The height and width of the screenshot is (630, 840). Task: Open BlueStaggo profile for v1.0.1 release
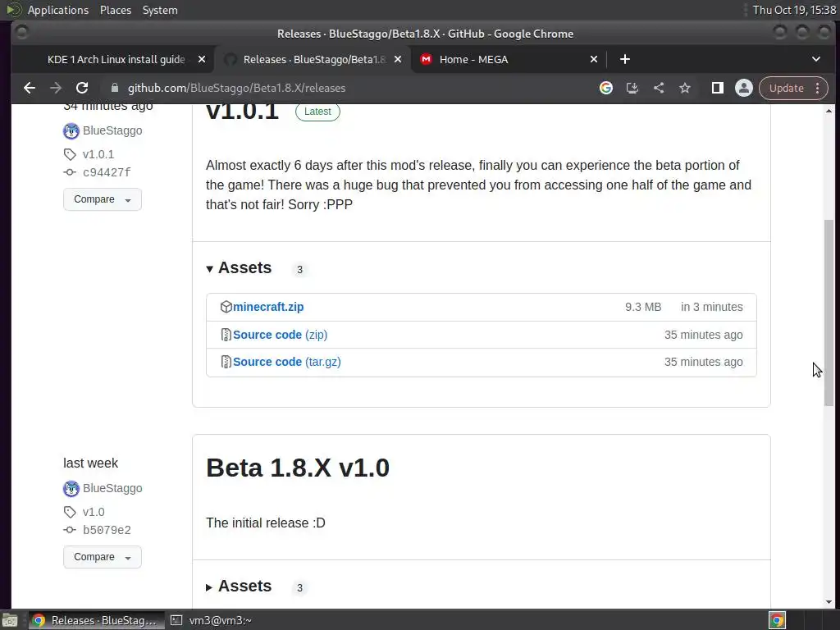112,130
